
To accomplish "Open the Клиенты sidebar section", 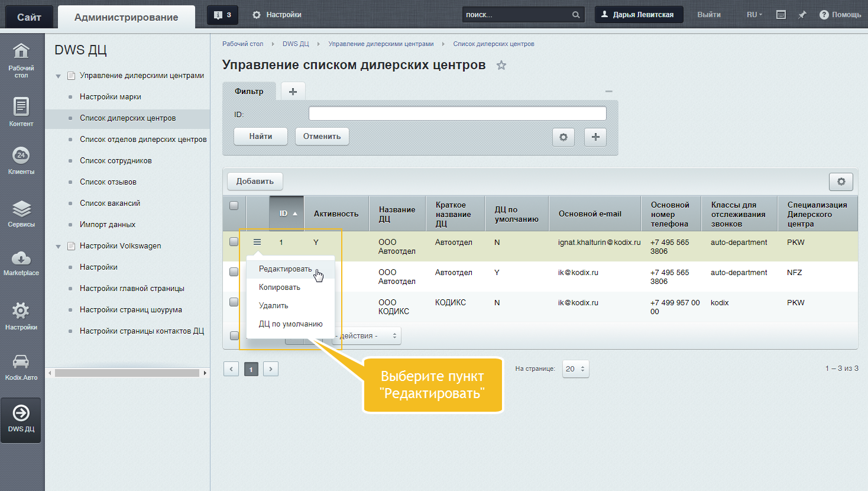I will click(21, 160).
